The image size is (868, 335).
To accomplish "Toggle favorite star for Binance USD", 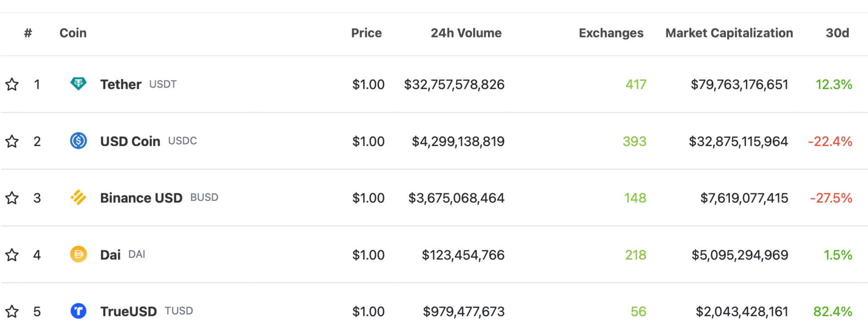I will 12,198.
